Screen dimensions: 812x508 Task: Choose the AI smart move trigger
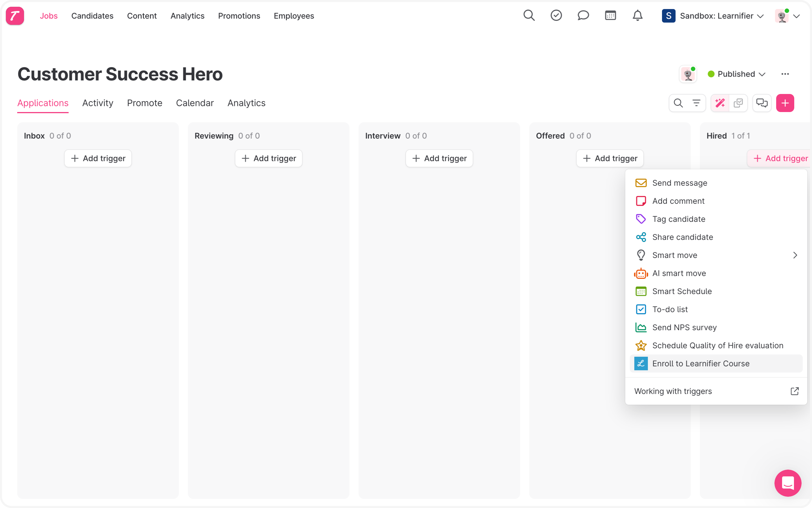[x=716, y=273]
